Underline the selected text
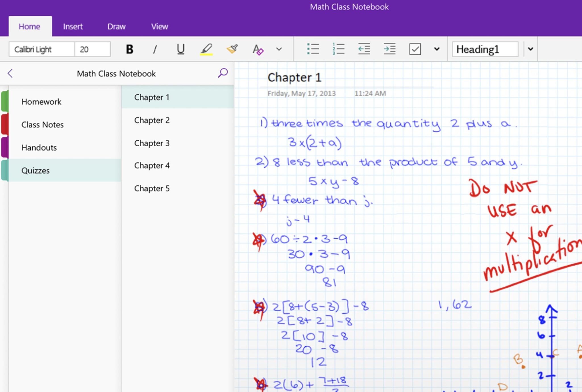582x392 pixels. coord(181,49)
